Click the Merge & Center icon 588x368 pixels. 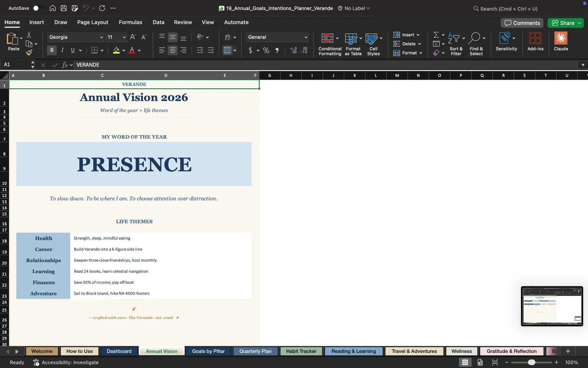227,50
